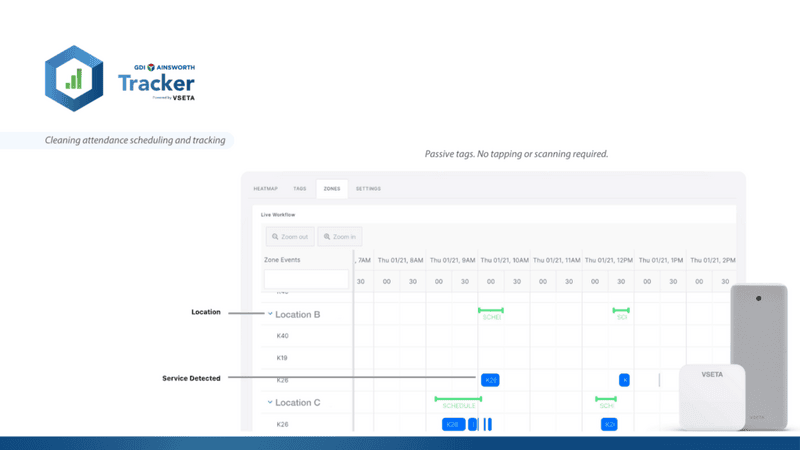Click the Thu 01/21, 2PM column header
Image resolution: width=800 pixels, height=450 pixels.
pos(713,260)
